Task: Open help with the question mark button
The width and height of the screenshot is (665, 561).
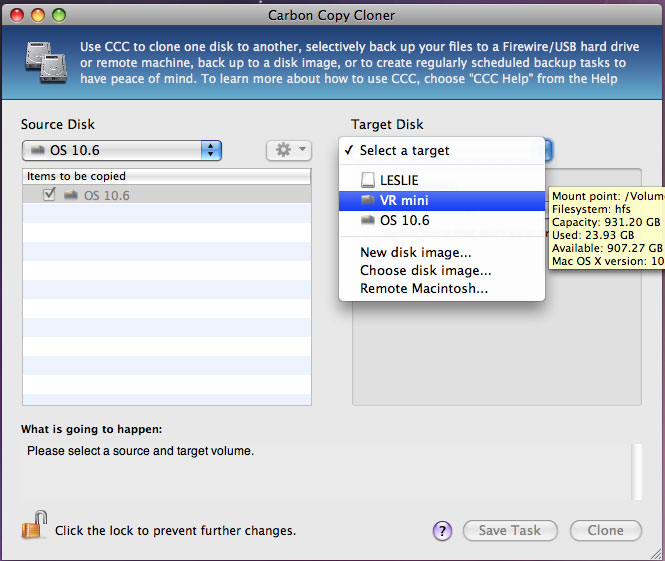Action: (442, 530)
